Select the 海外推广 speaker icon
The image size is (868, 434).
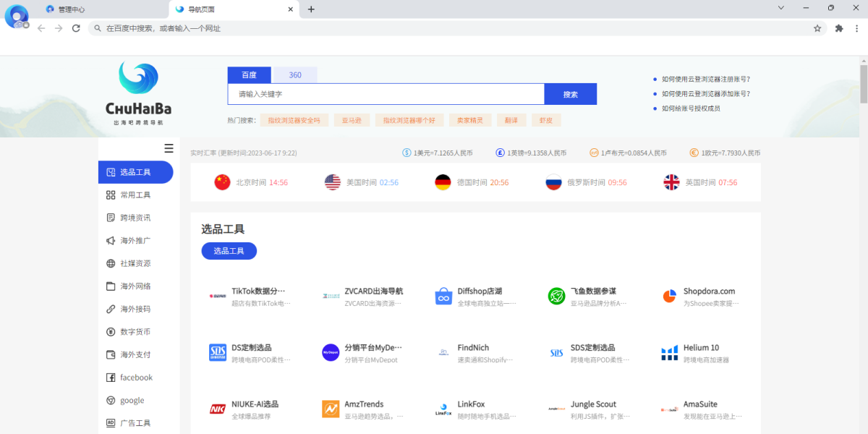pos(110,240)
